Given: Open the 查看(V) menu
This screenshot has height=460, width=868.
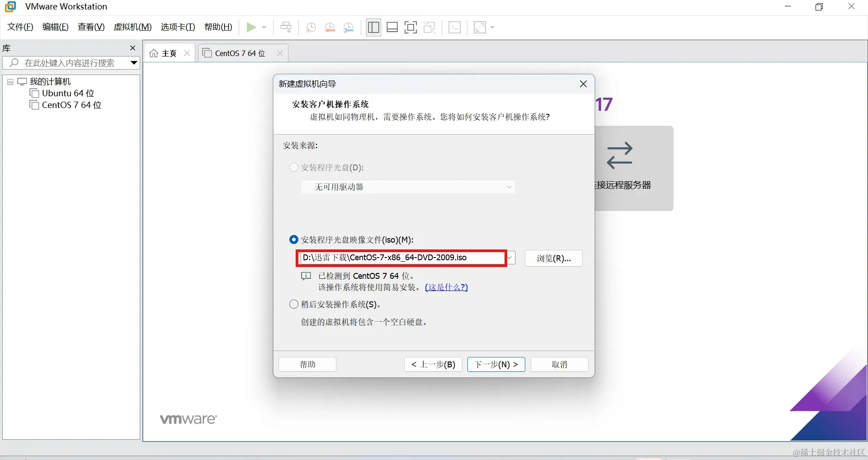Looking at the screenshot, I should pos(91,27).
